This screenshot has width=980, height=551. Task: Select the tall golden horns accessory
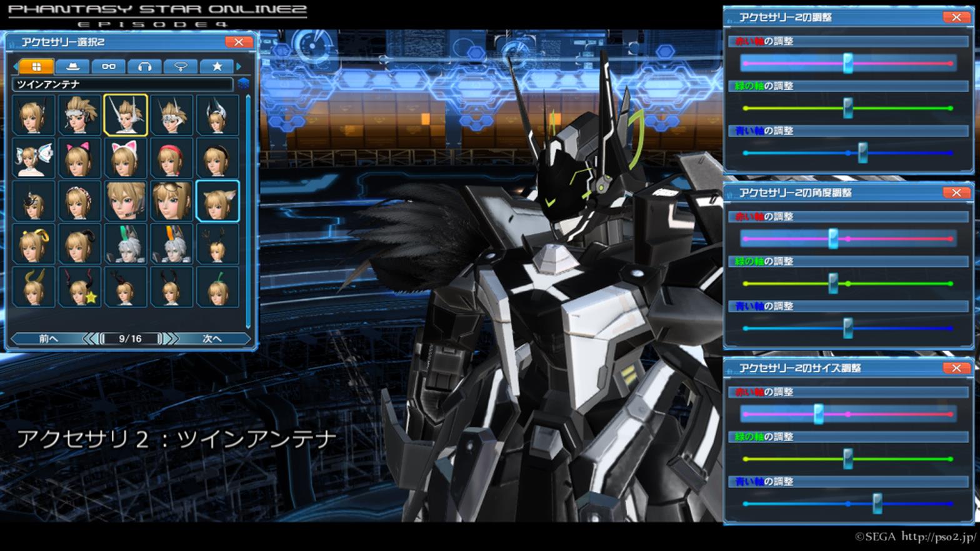click(34, 287)
